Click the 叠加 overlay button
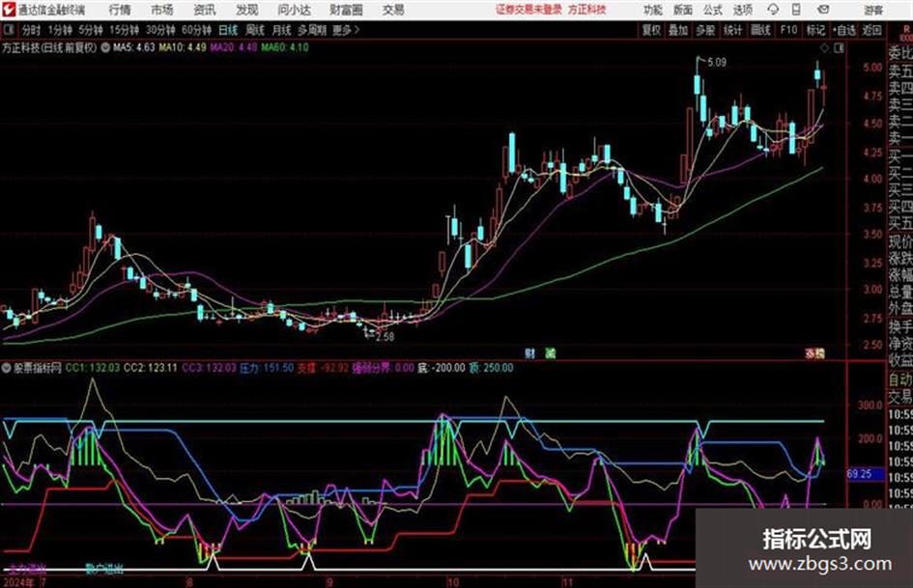The width and height of the screenshot is (913, 588). point(678,30)
